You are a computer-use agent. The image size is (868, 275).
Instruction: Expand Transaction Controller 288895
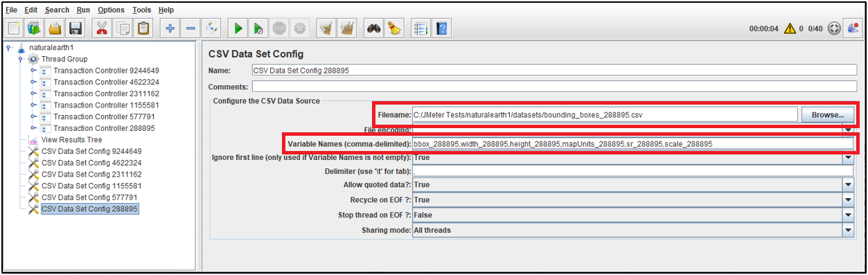(33, 128)
